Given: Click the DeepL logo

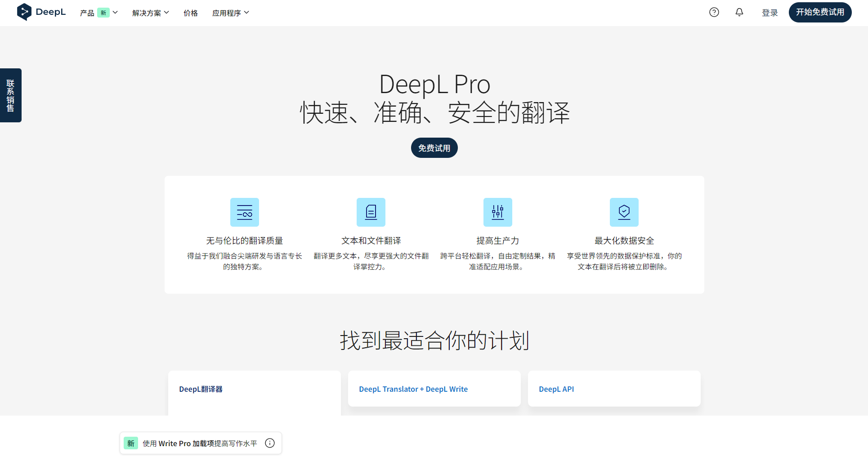Looking at the screenshot, I should (x=41, y=12).
